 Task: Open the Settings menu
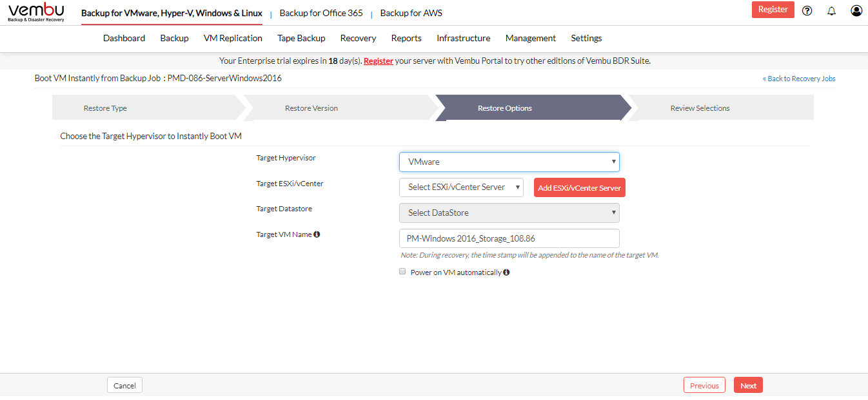click(586, 38)
